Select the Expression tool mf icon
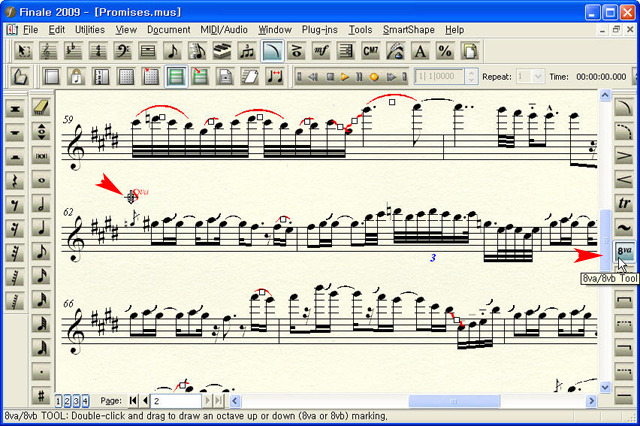This screenshot has height=426, width=640. click(321, 51)
